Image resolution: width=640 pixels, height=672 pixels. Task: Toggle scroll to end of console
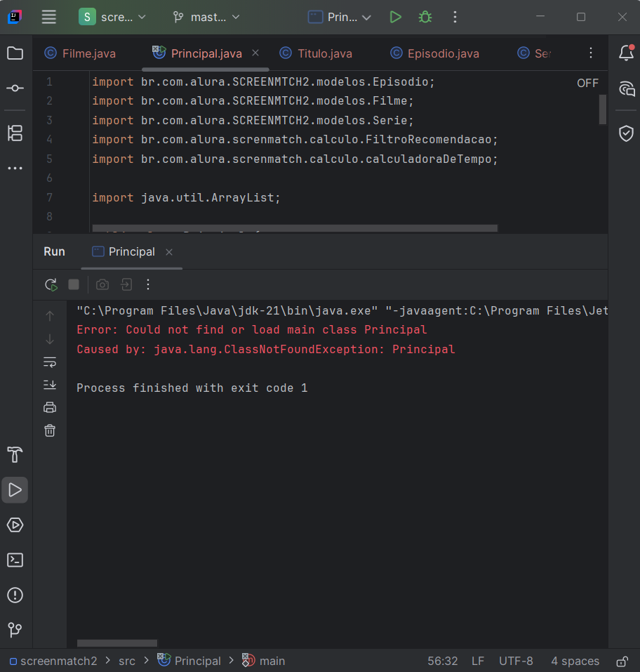[50, 385]
